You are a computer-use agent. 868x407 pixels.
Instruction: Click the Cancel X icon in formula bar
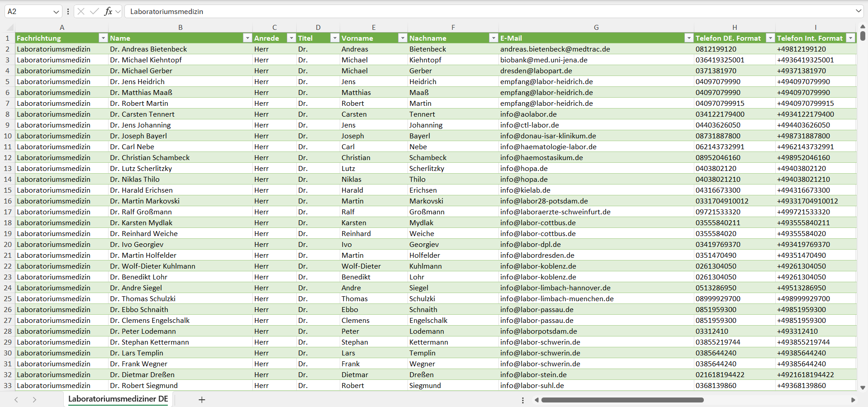[x=81, y=11]
